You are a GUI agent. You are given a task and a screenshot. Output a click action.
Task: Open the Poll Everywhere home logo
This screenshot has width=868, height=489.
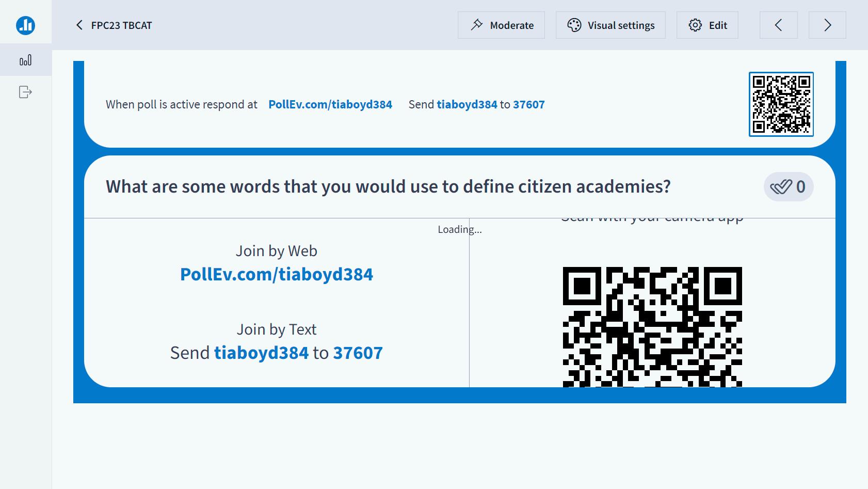coord(25,25)
